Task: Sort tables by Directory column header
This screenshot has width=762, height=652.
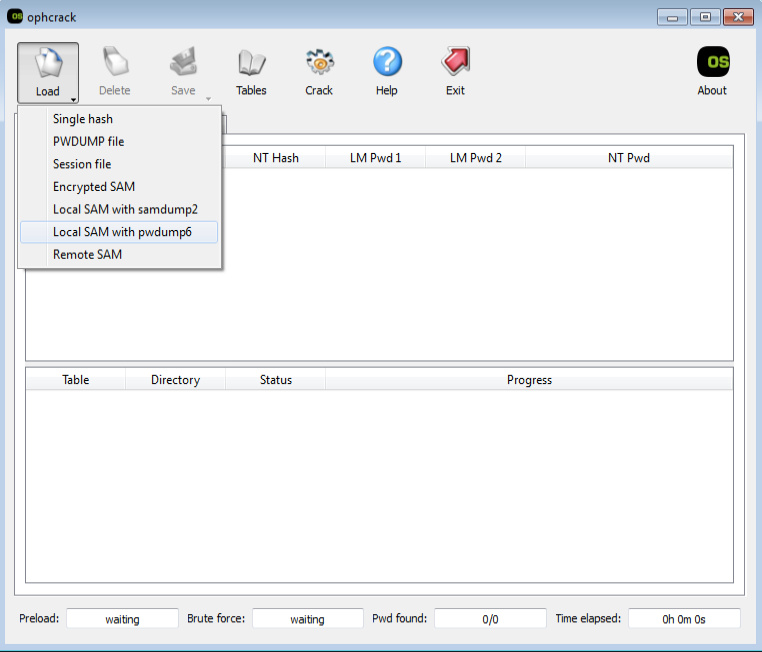Action: pyautogui.click(x=175, y=380)
